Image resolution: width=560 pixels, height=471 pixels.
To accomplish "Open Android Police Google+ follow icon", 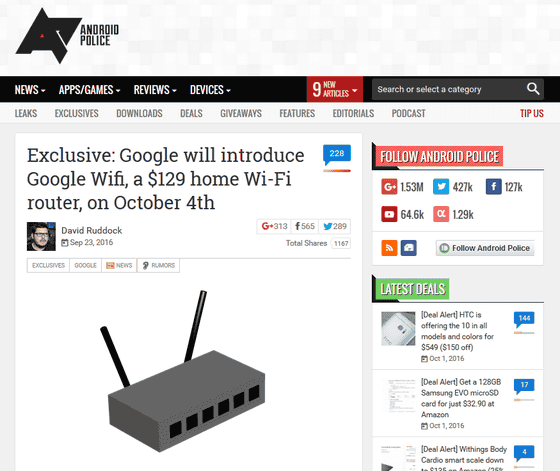I will [x=389, y=187].
